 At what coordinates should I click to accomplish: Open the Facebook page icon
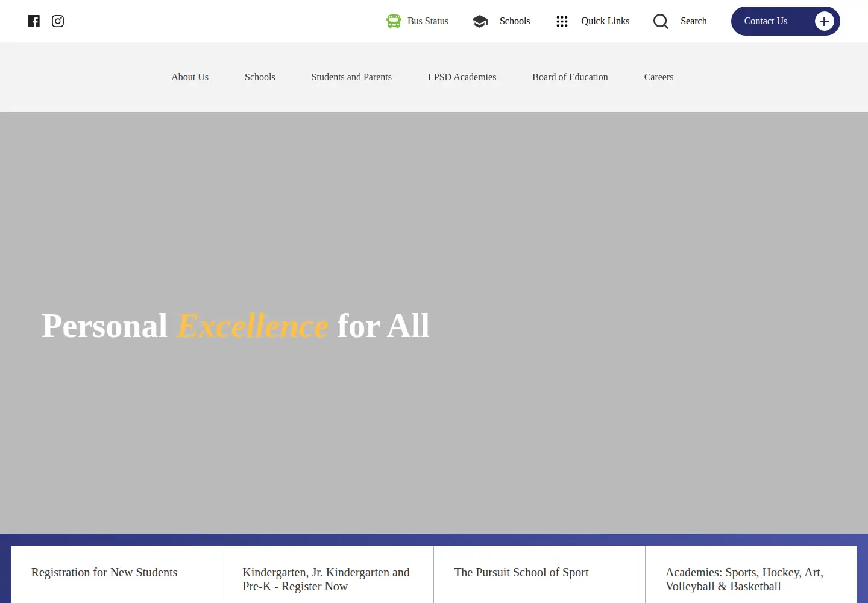[x=34, y=21]
